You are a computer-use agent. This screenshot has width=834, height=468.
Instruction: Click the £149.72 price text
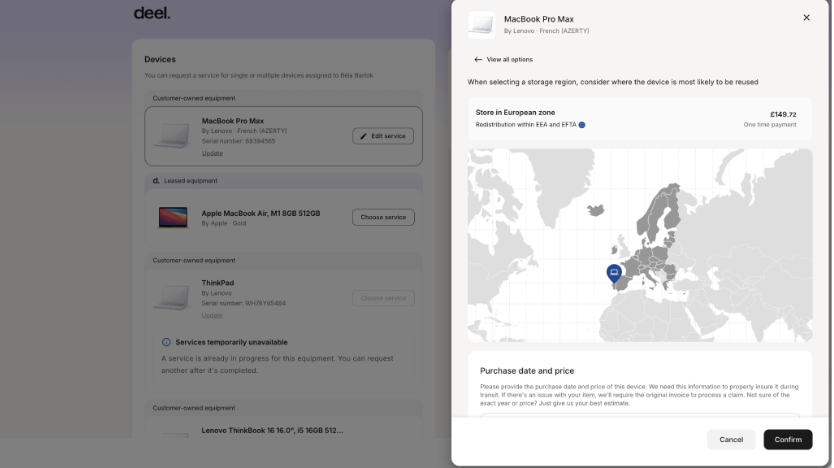[783, 114]
